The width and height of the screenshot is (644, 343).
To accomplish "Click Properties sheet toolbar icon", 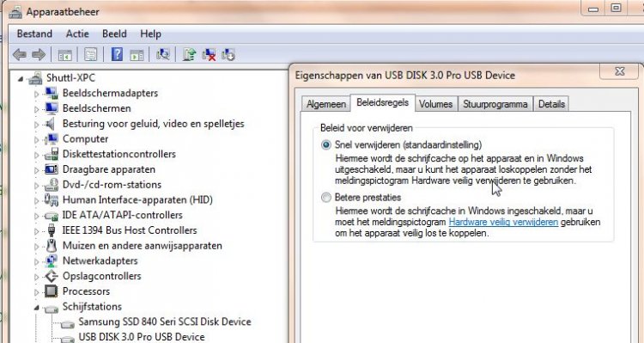I will click(x=90, y=54).
